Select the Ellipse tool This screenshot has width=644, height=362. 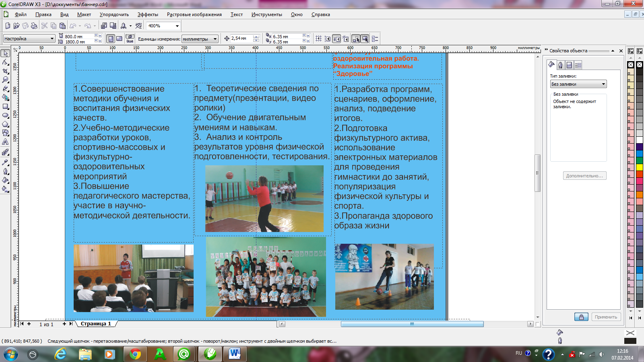[5, 115]
